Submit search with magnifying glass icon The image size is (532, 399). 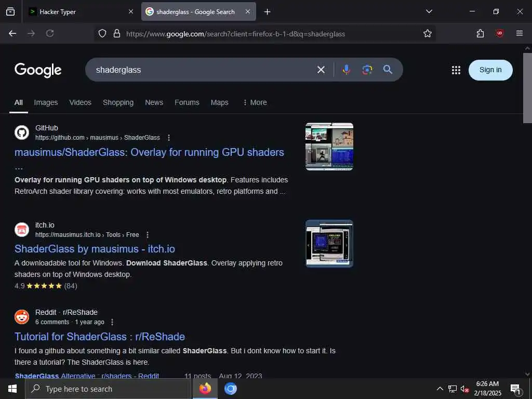point(388,70)
